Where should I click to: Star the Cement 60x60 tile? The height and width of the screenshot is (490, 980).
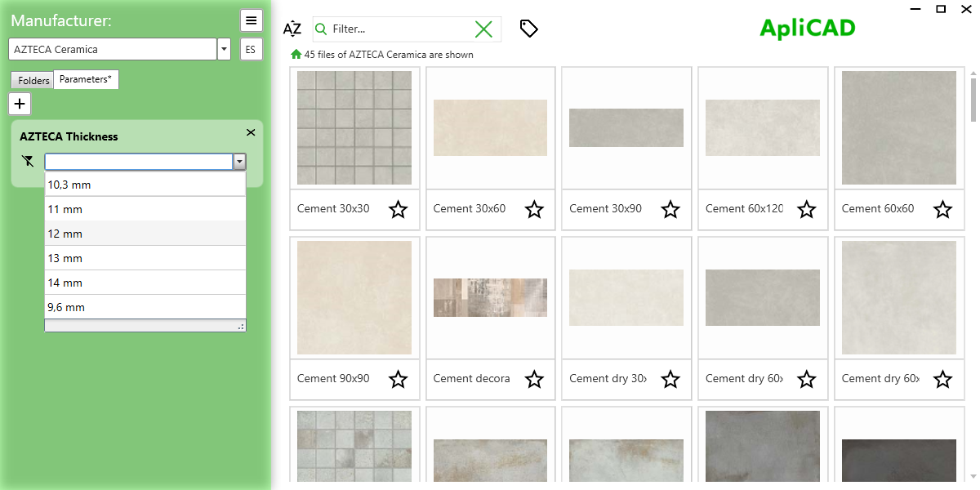[942, 210]
